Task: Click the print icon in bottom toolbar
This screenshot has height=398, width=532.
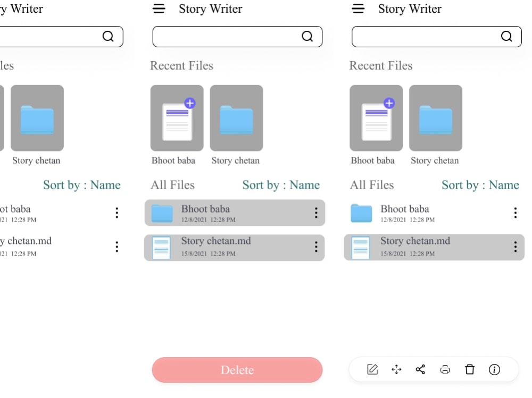Action: coord(445,369)
